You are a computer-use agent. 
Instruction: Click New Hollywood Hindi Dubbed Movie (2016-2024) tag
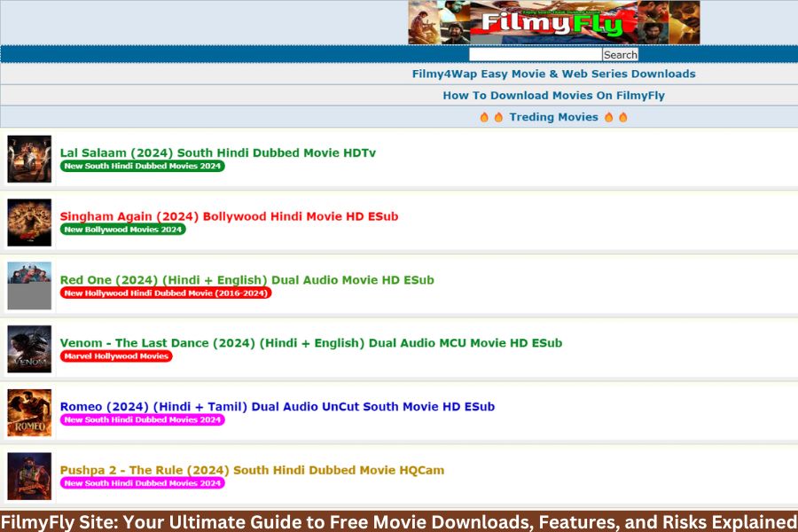166,293
